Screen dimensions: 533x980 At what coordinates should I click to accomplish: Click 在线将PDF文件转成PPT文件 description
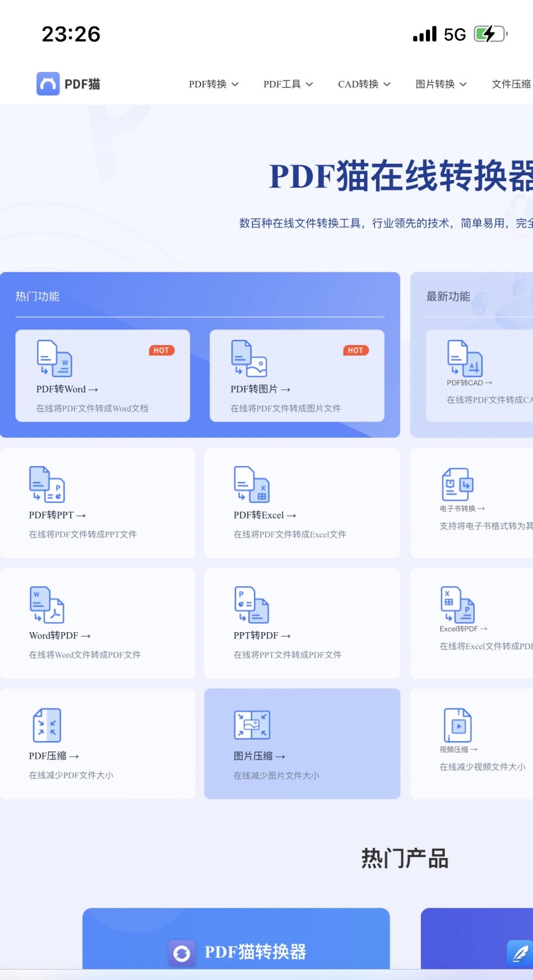pos(83,534)
